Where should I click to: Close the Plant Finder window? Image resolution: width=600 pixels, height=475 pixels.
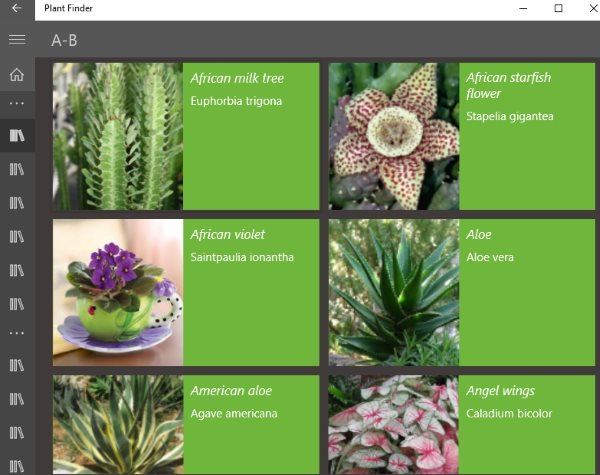[x=593, y=8]
